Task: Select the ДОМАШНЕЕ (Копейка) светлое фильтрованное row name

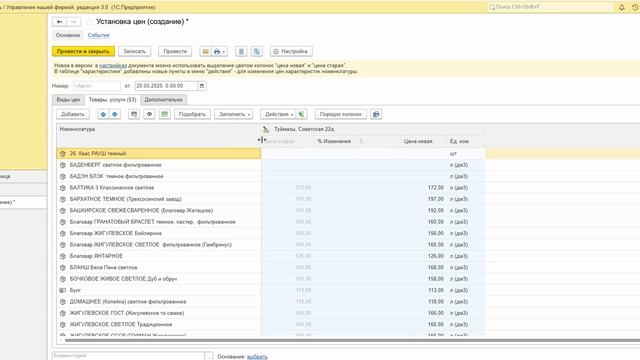Action: (x=128, y=302)
